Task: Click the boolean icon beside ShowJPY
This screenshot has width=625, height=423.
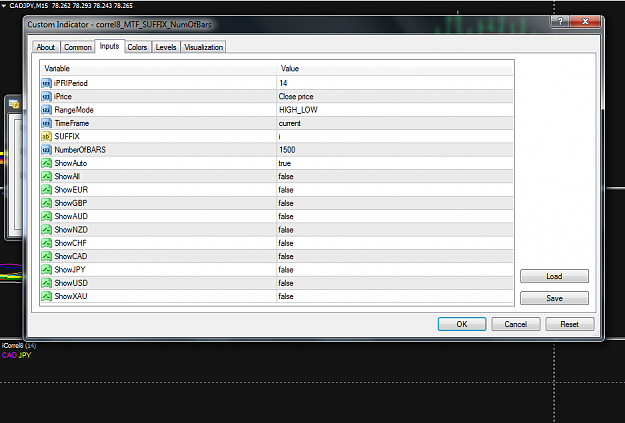Action: pyautogui.click(x=47, y=270)
